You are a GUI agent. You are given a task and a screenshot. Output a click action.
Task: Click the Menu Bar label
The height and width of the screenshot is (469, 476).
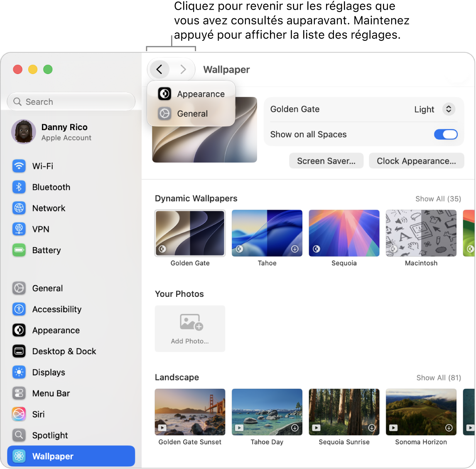tap(51, 393)
